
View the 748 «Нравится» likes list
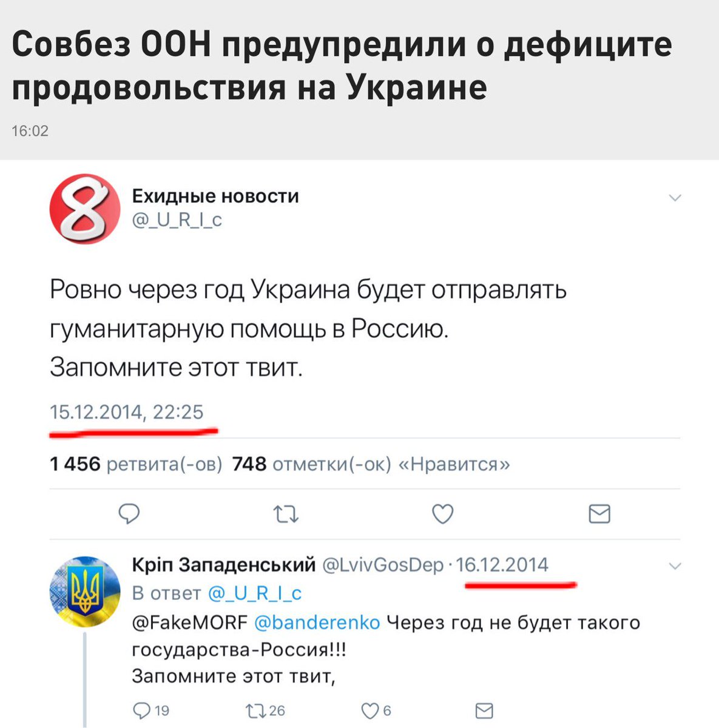(x=371, y=465)
